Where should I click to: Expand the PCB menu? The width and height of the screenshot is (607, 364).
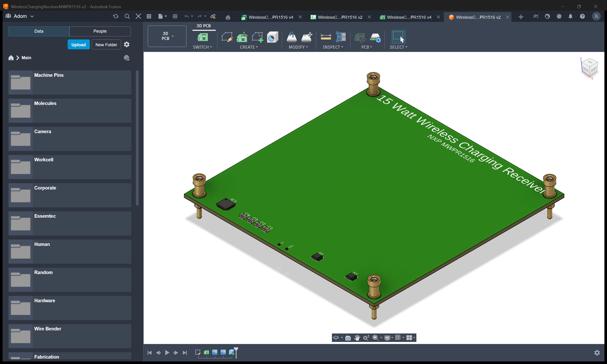point(367,47)
